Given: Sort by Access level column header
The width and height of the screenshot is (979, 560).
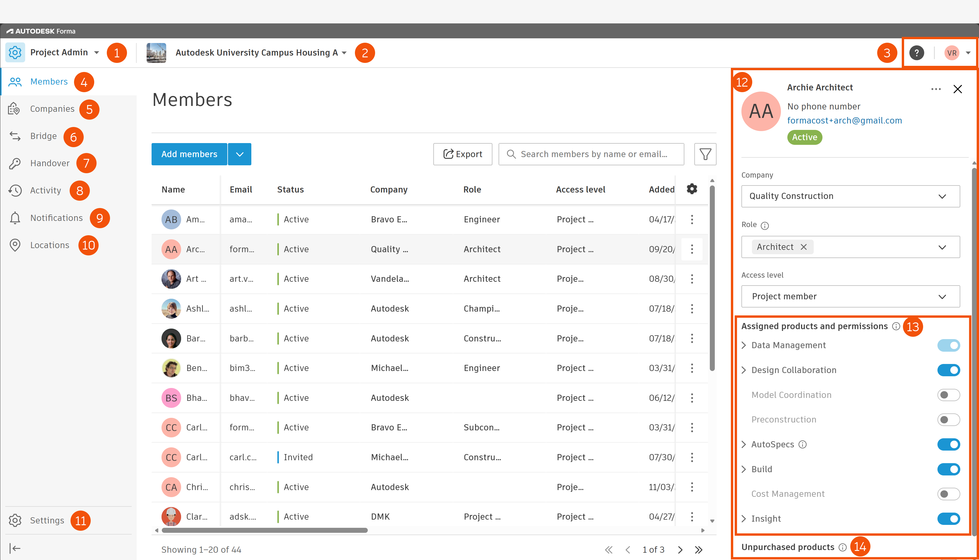Looking at the screenshot, I should pyautogui.click(x=580, y=190).
